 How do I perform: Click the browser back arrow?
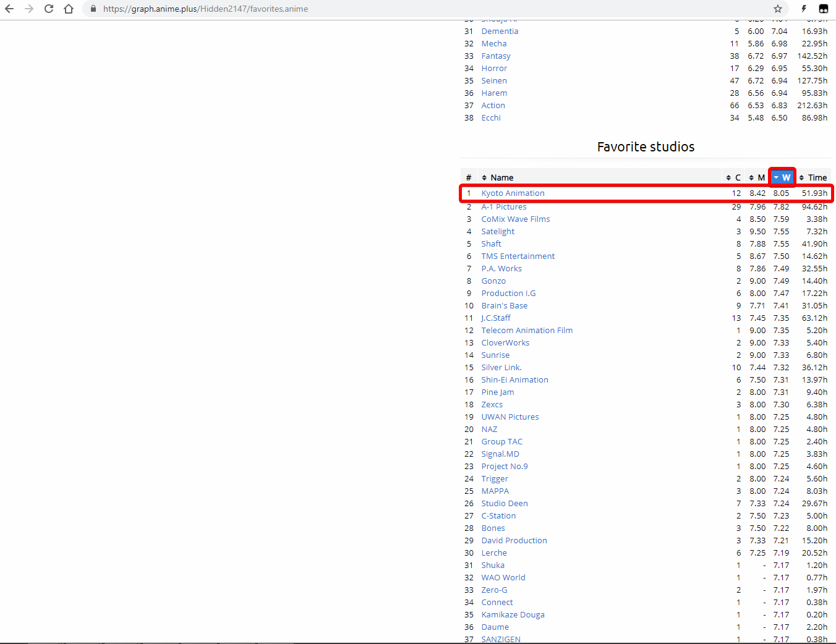tap(9, 9)
